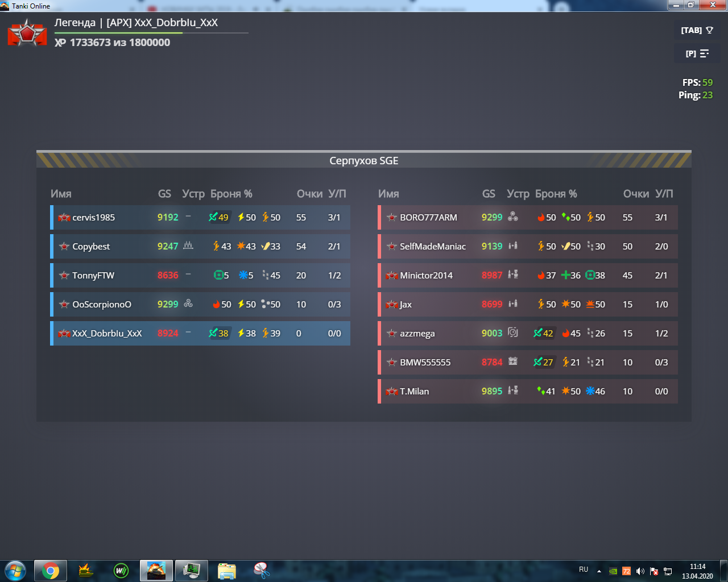Launch the Snipping Tool from the taskbar
Viewport: 728px width, 582px height.
(x=262, y=571)
